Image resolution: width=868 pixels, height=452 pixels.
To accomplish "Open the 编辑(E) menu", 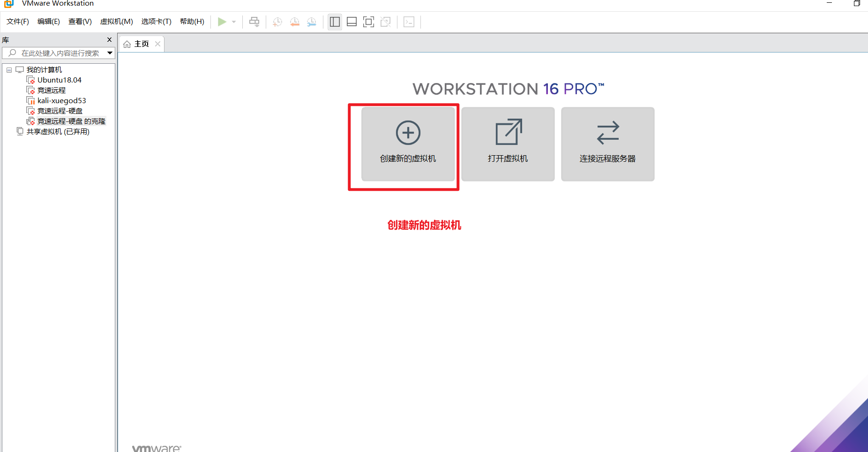I will pyautogui.click(x=49, y=22).
